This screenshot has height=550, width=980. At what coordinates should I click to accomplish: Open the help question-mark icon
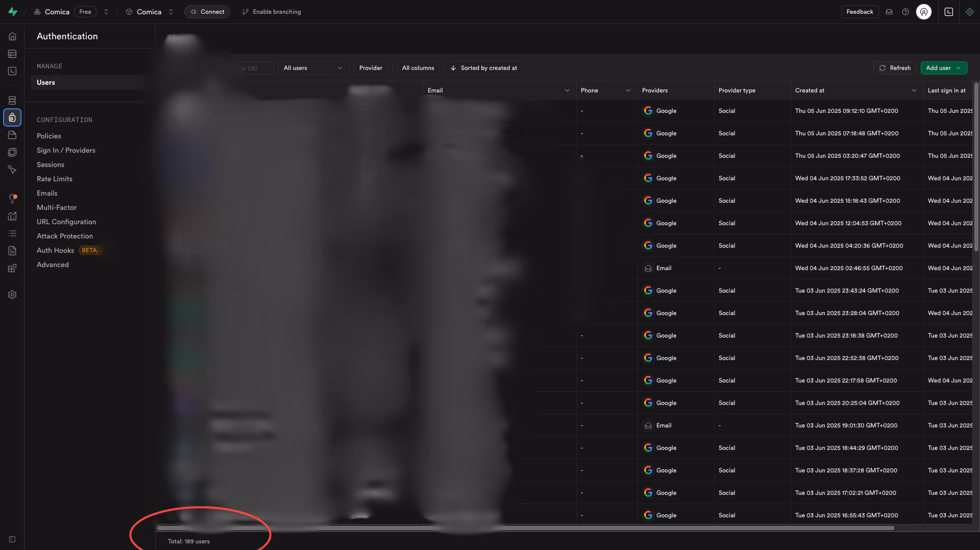[x=905, y=12]
